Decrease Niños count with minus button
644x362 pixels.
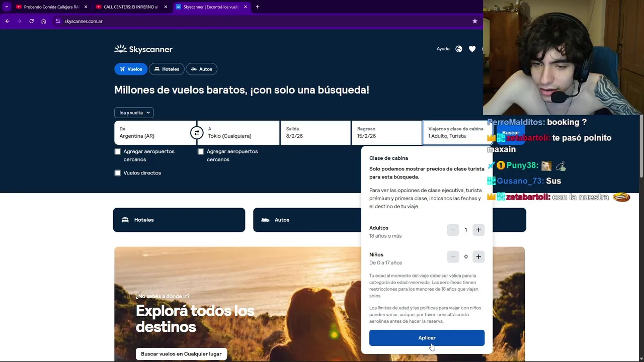(453, 256)
